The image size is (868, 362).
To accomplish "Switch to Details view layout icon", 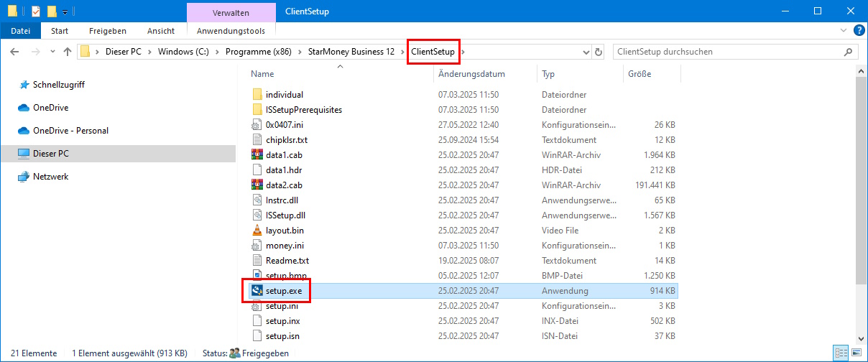I will (841, 353).
